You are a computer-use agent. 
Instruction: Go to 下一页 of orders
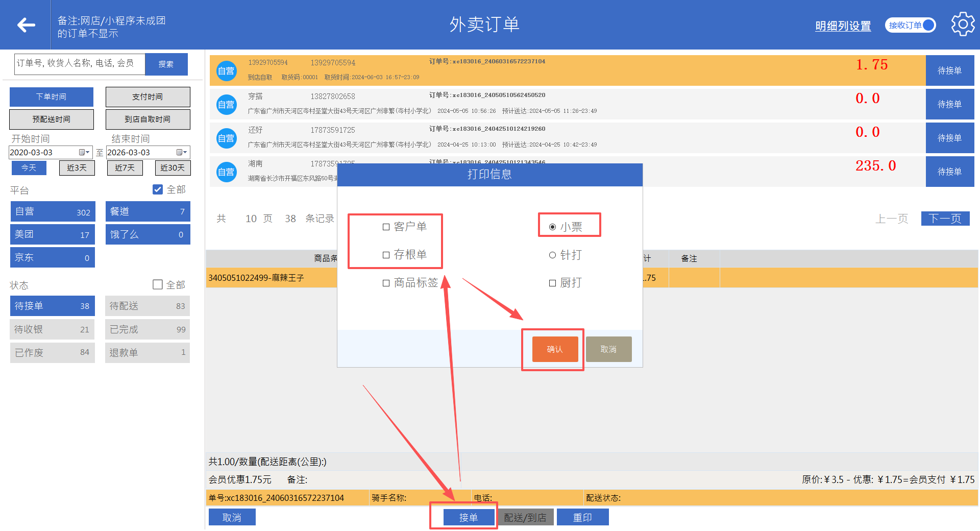[945, 219]
